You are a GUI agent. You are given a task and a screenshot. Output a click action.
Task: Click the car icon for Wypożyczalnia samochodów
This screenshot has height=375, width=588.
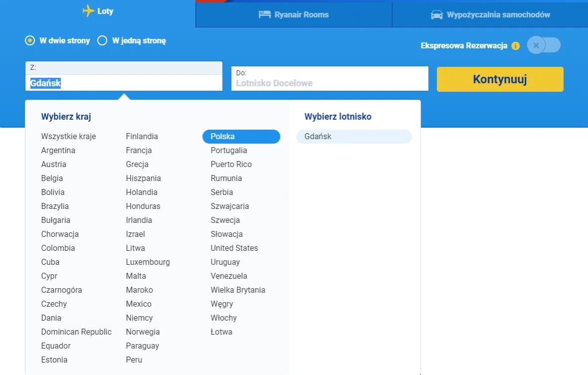pos(438,14)
